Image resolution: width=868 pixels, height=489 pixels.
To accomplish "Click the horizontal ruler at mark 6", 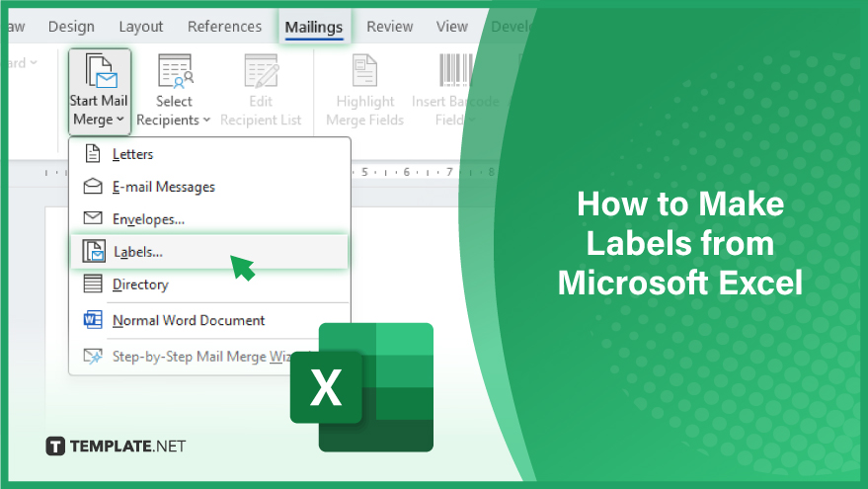I will coord(406,172).
